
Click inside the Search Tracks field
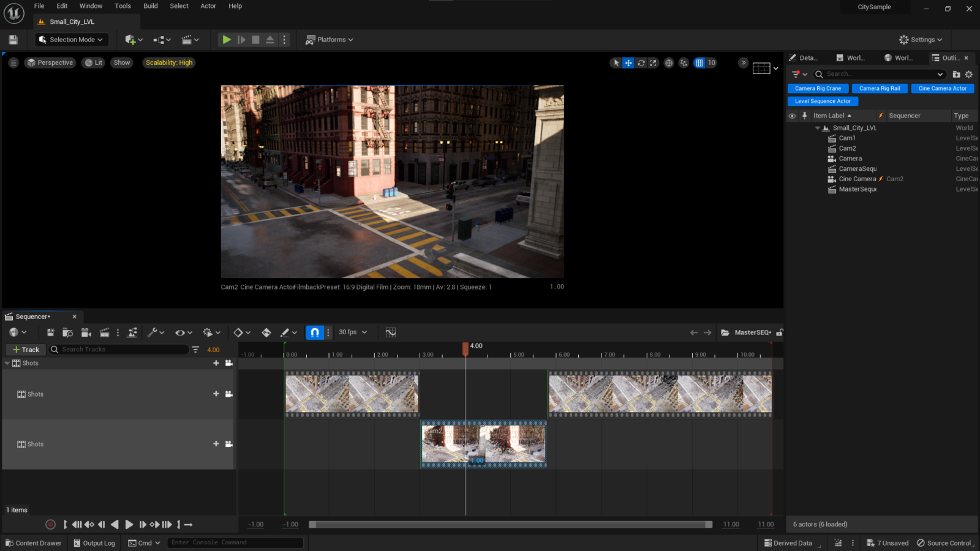(x=119, y=349)
